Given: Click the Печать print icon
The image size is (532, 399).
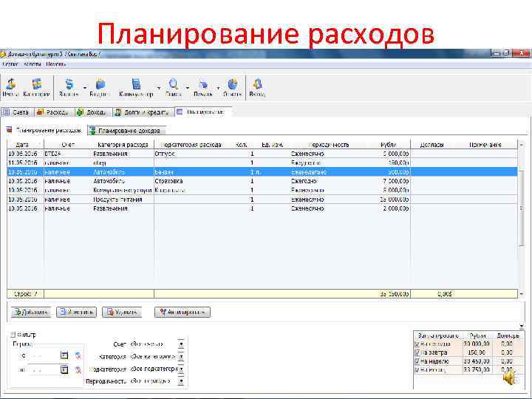Looking at the screenshot, I should pos(203,87).
